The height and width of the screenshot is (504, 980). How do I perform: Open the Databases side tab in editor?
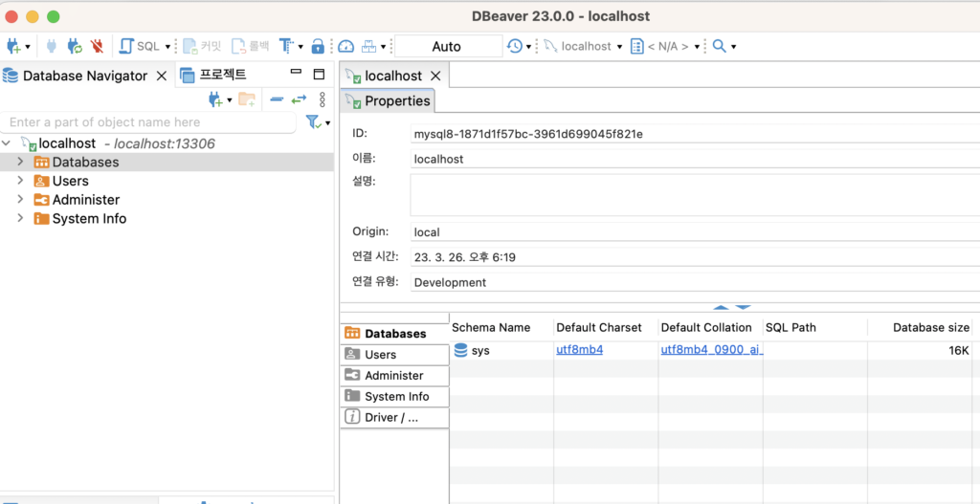coord(394,334)
